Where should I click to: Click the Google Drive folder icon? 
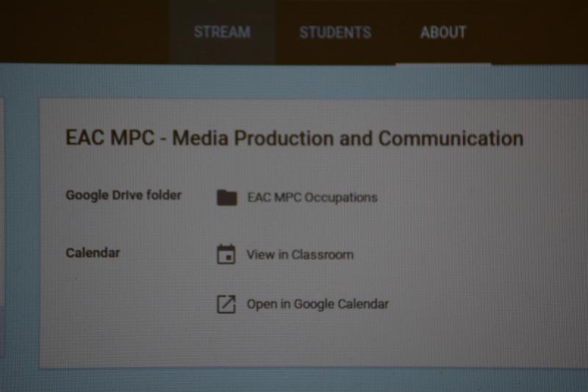[x=227, y=197]
